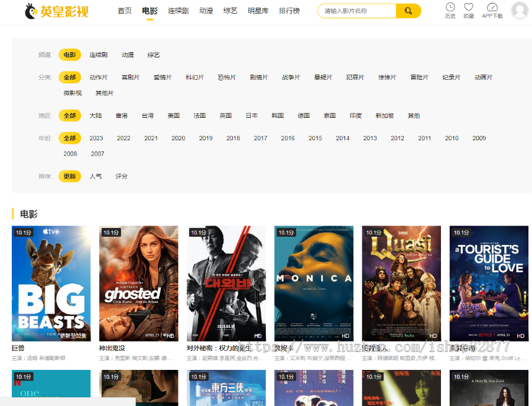Screen dimensions: 532x406
Task: Filter region by 美国
Action: click(x=174, y=115)
